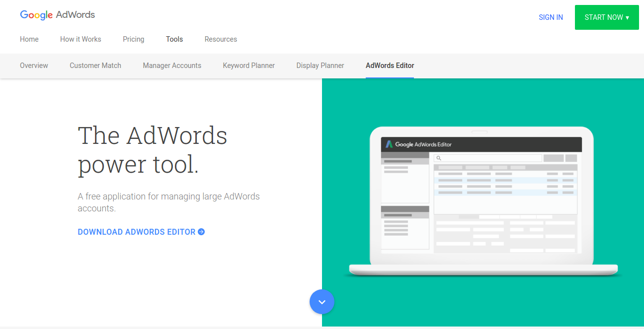The width and height of the screenshot is (644, 329).
Task: Open the Manager Accounts tab
Action: (172, 66)
